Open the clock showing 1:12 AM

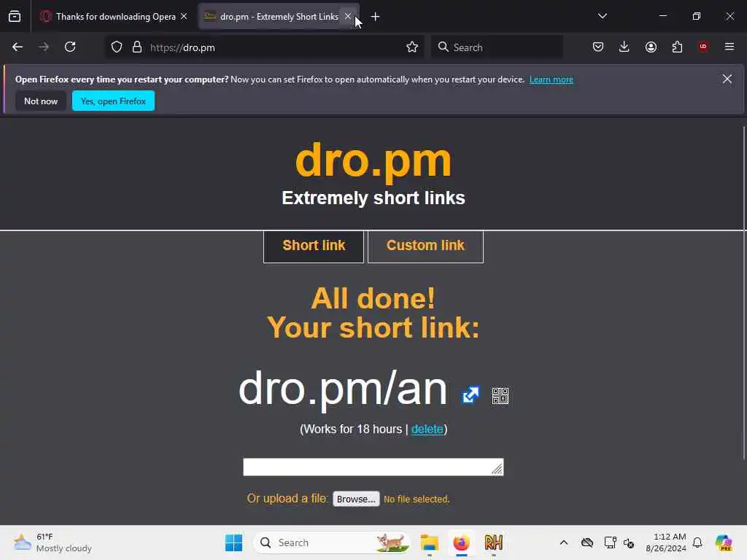click(x=666, y=542)
